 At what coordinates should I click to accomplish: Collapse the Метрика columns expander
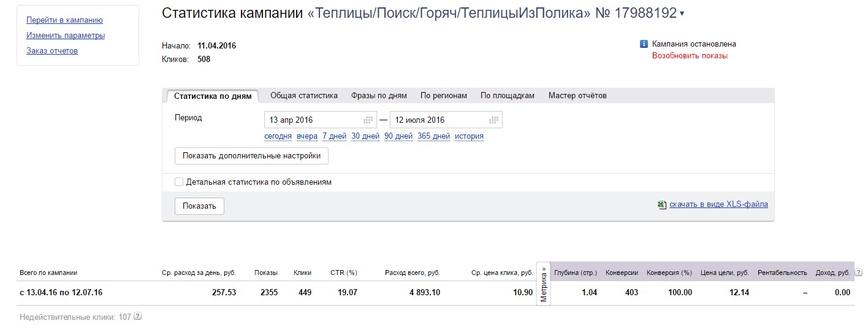(544, 283)
